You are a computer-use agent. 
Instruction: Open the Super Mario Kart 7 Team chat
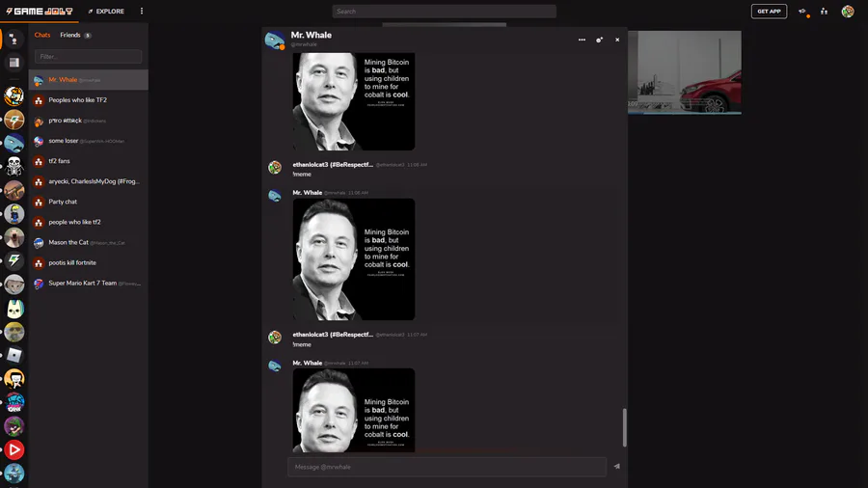[89, 284]
